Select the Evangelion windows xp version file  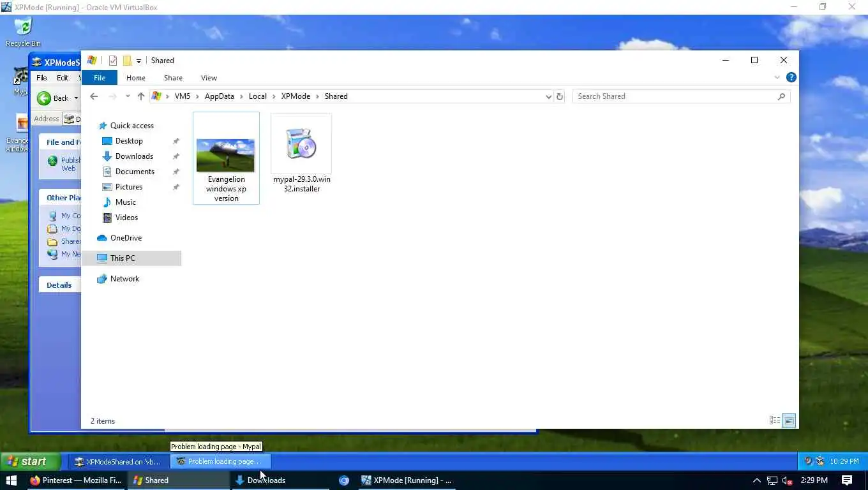[226, 158]
